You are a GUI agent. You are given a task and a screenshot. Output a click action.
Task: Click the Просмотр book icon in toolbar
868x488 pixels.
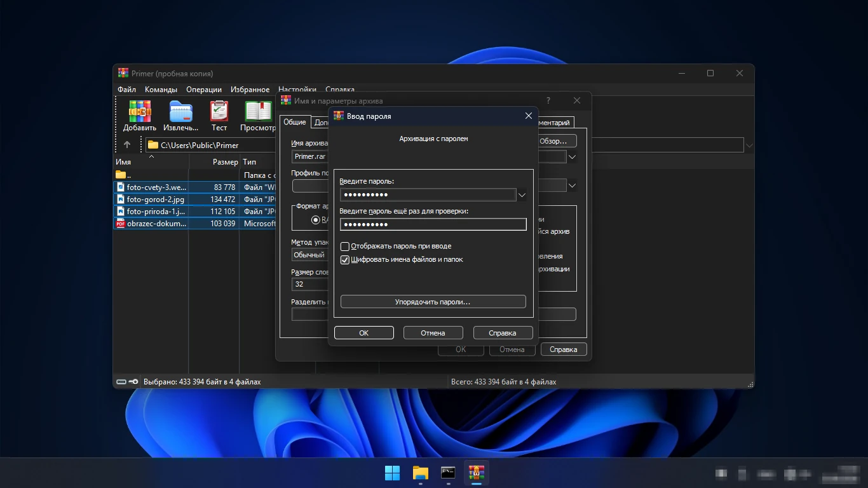(259, 111)
